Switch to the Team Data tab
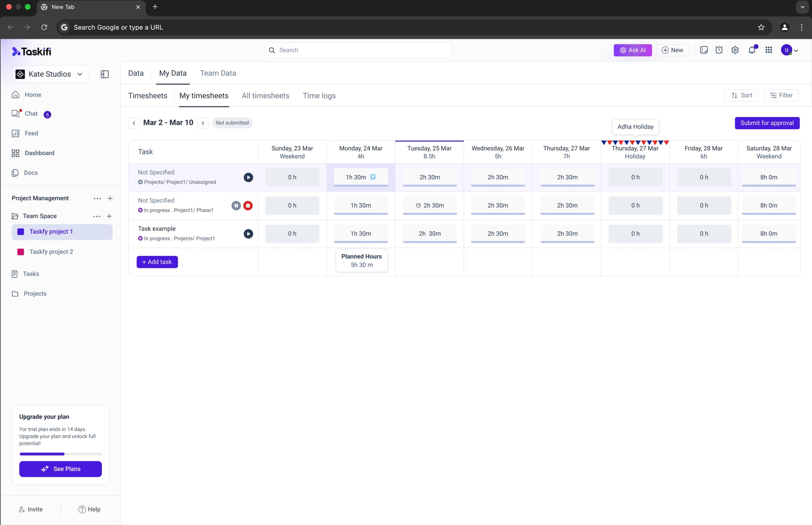The height and width of the screenshot is (525, 812). coord(218,73)
